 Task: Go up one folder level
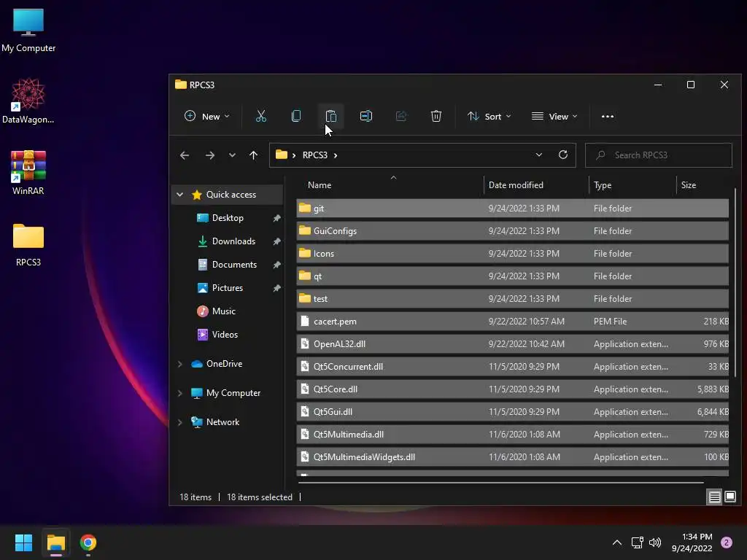click(x=253, y=155)
